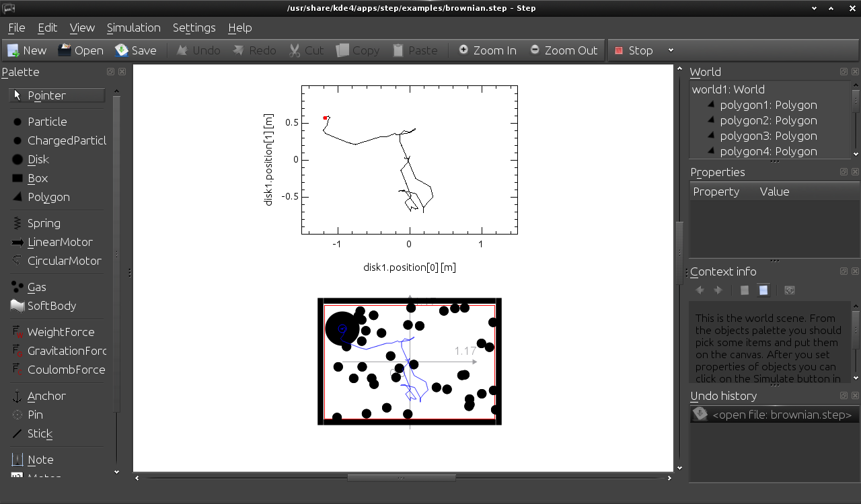The image size is (861, 504).
Task: Select polygon4: Polygon in World tree
Action: click(768, 151)
